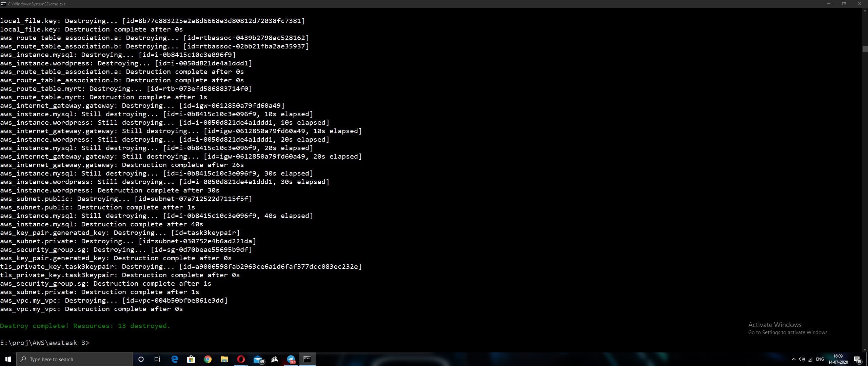This screenshot has width=868, height=366.
Task: Launch Google Chrome from the taskbar
Action: click(x=208, y=359)
